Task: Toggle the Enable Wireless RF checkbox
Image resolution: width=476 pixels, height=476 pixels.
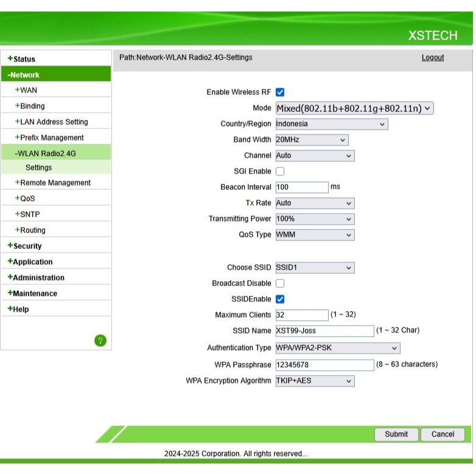Action: click(280, 93)
